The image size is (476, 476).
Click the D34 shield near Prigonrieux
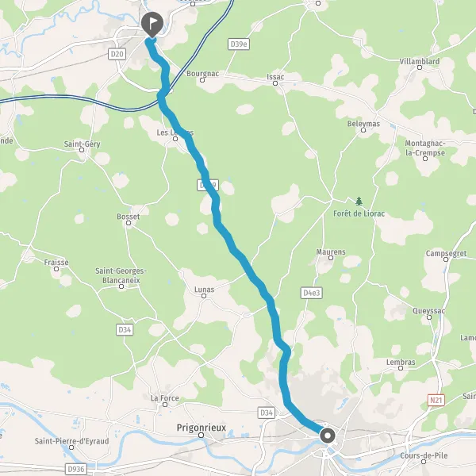(x=267, y=413)
